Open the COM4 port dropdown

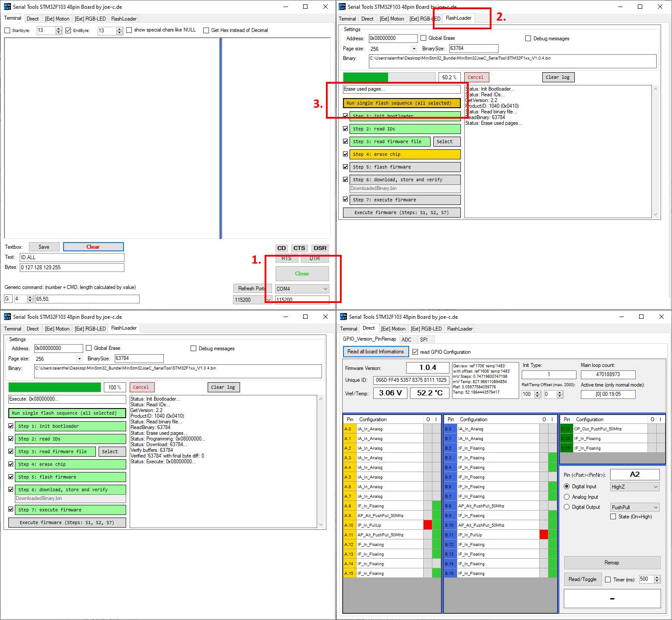click(325, 289)
